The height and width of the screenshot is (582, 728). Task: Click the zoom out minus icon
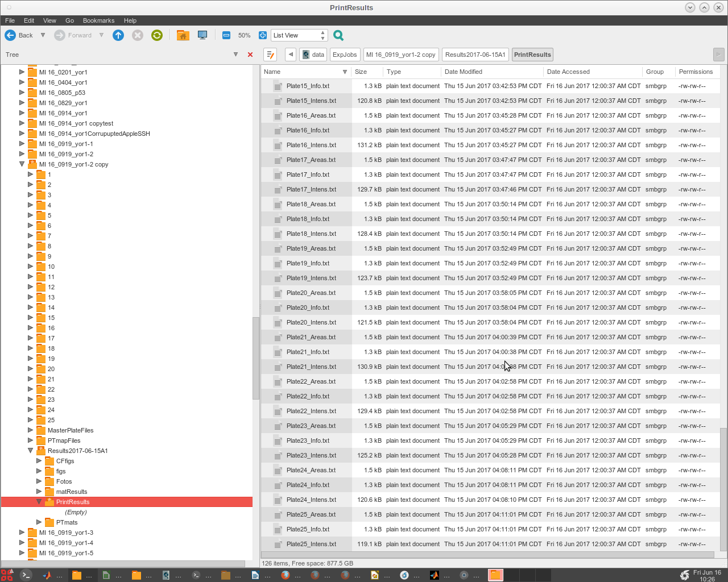pyautogui.click(x=226, y=35)
